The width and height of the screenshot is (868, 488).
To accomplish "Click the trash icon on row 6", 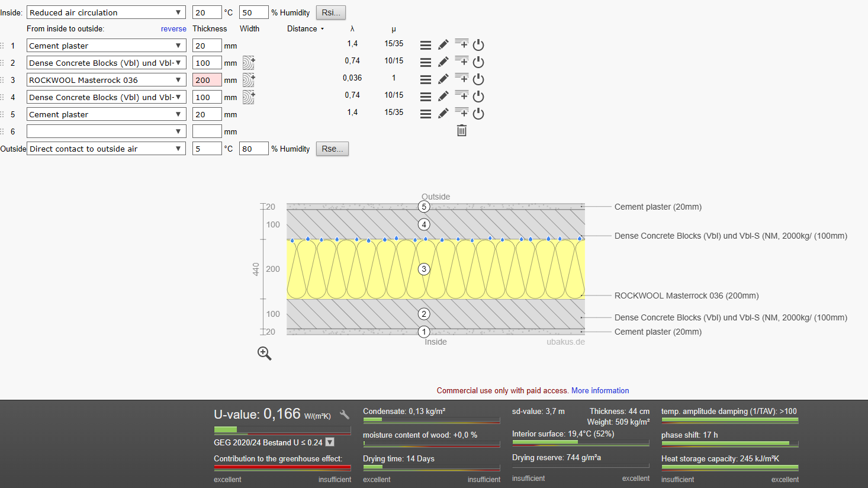I will [462, 131].
